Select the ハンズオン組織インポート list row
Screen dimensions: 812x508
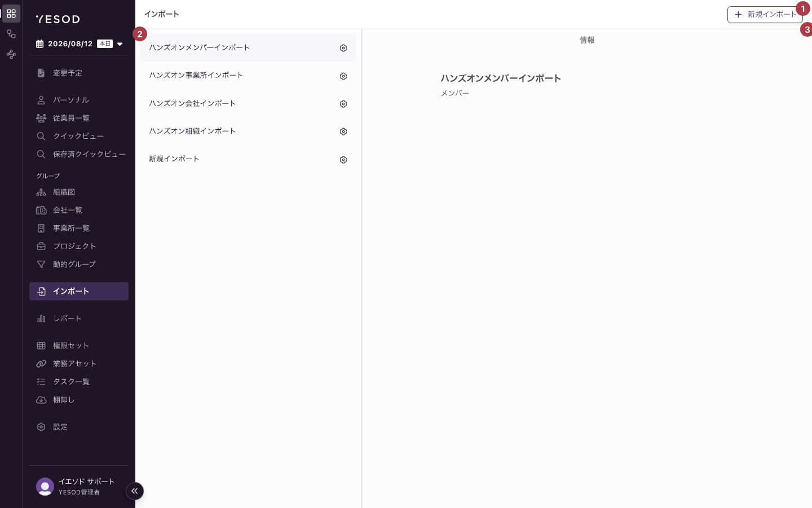click(x=248, y=132)
